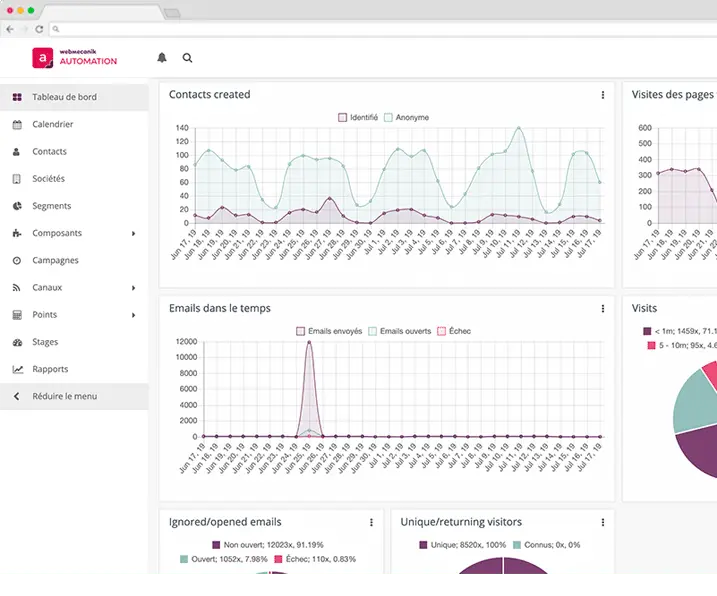Toggle the Connus; 0x legend entry
This screenshot has width=717, height=596.
click(546, 545)
